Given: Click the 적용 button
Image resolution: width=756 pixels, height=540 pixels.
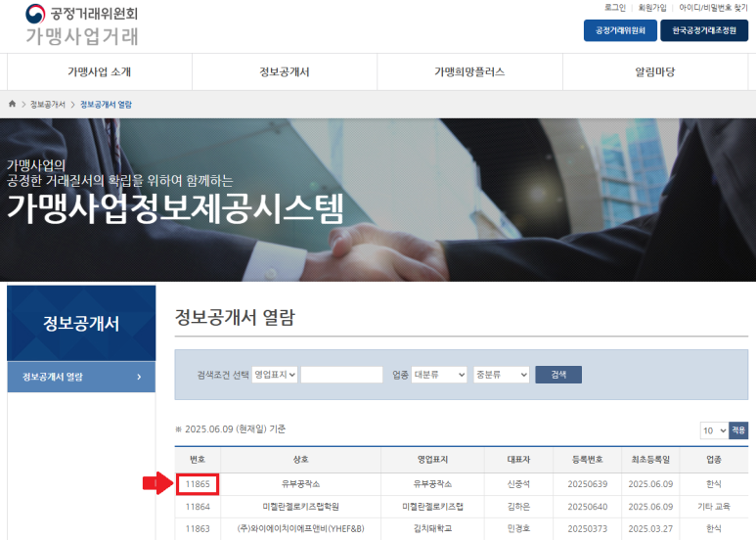Looking at the screenshot, I should [738, 430].
